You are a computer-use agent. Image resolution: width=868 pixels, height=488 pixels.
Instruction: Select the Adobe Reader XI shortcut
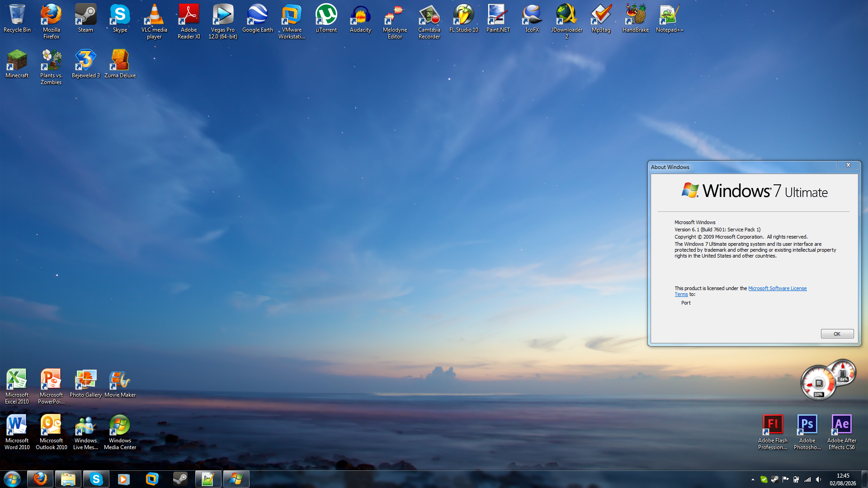(x=189, y=22)
